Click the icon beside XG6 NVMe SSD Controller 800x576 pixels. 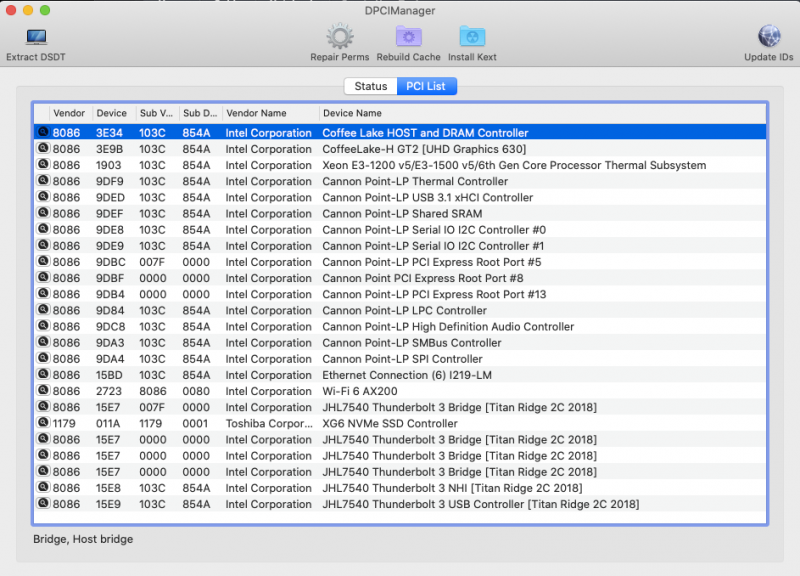point(43,423)
